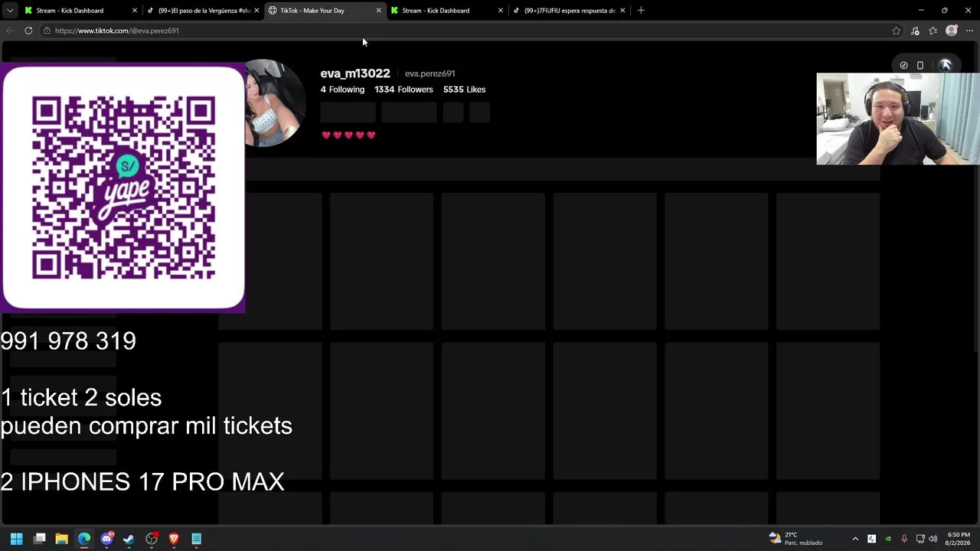The height and width of the screenshot is (551, 980).
Task: Open the browser profile avatar
Action: click(952, 31)
